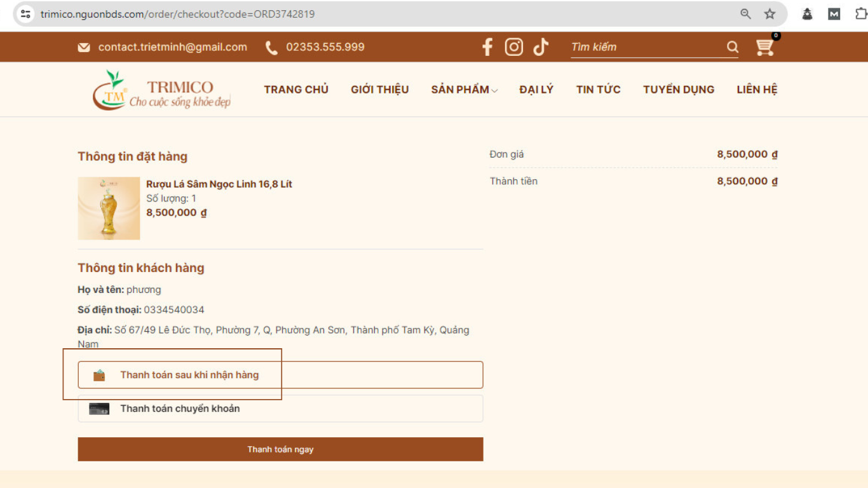Bookmark this page with star icon

pyautogui.click(x=770, y=14)
